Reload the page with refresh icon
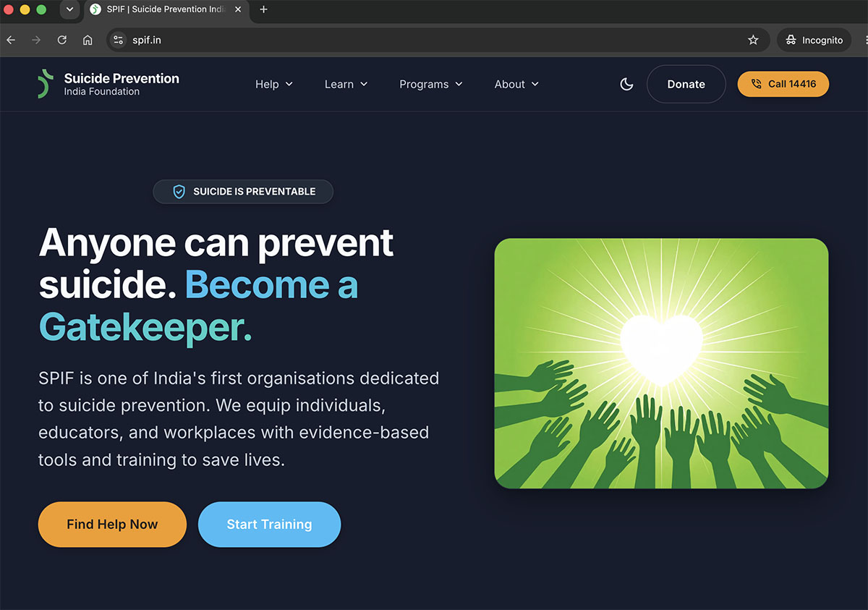868x610 pixels. point(62,41)
